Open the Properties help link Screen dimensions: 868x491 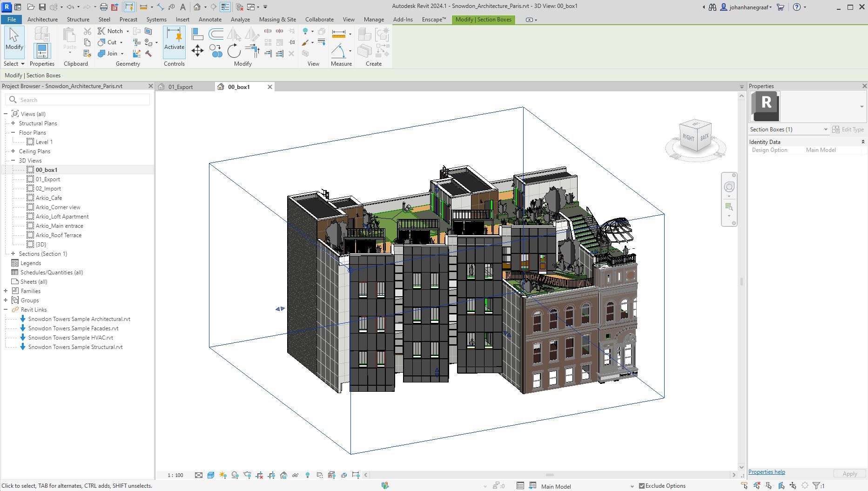click(767, 472)
